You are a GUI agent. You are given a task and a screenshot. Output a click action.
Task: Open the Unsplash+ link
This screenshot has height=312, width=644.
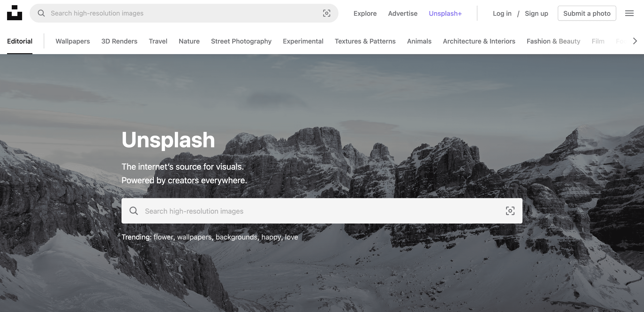tap(445, 13)
